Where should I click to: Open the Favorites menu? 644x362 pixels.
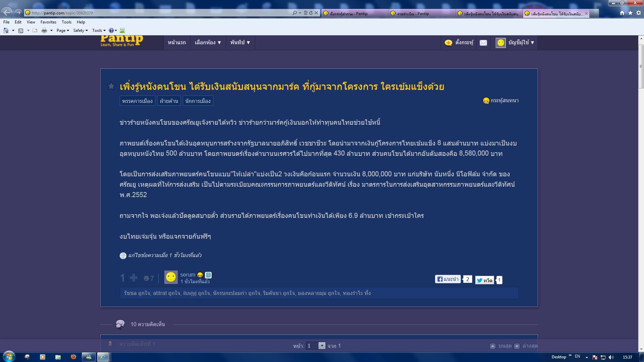(48, 22)
